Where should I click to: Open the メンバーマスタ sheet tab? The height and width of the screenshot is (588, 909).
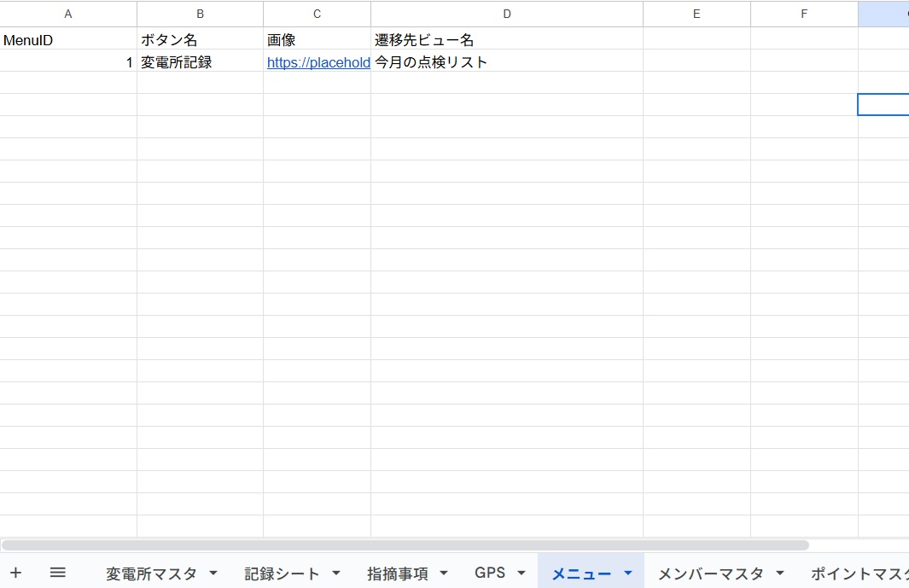click(710, 573)
